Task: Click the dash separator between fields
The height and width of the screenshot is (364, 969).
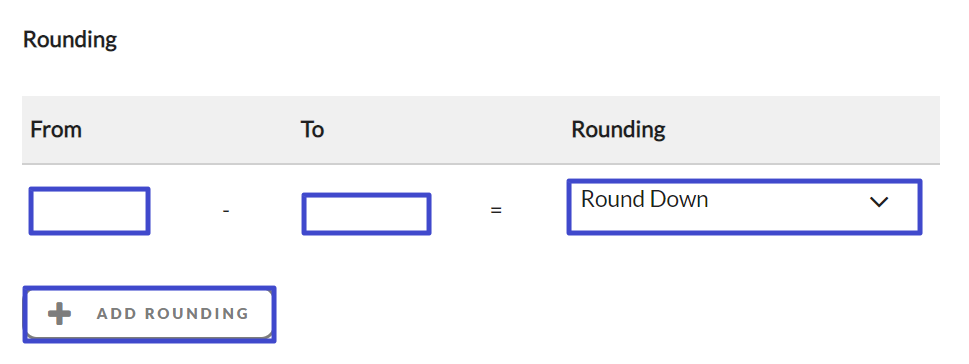Action: click(x=226, y=211)
